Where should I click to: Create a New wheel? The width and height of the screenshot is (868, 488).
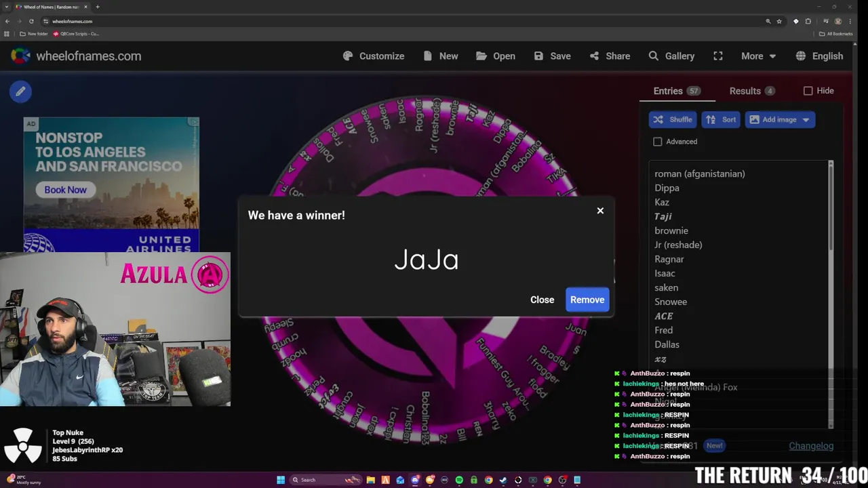440,56
